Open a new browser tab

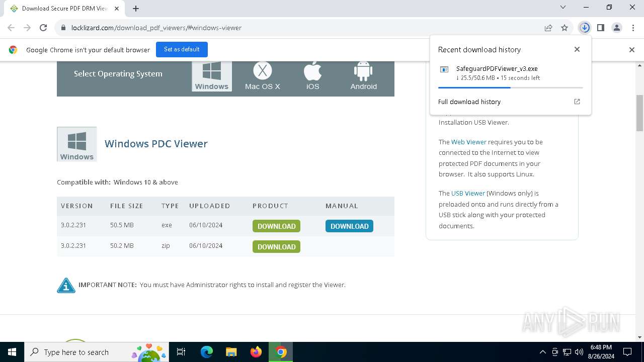[136, 9]
